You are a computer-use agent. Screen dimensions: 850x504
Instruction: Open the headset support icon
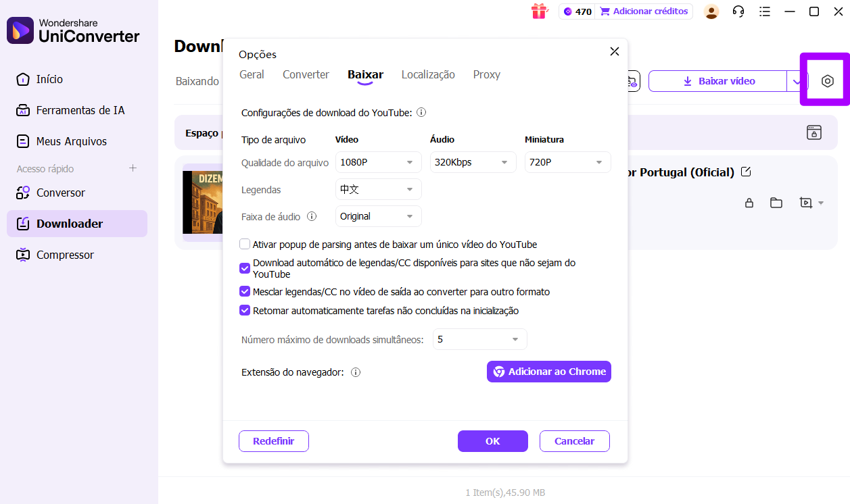pos(738,11)
